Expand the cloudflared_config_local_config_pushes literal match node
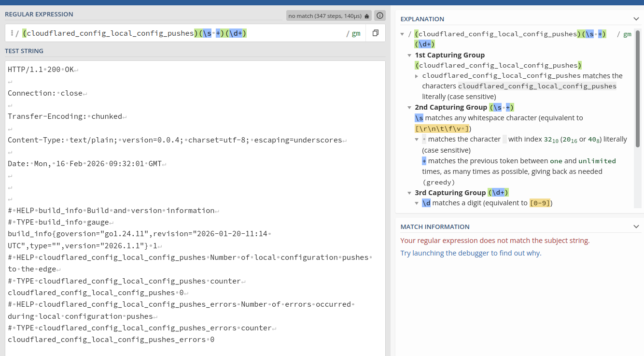Viewport: 644px width, 356px height. coord(417,76)
